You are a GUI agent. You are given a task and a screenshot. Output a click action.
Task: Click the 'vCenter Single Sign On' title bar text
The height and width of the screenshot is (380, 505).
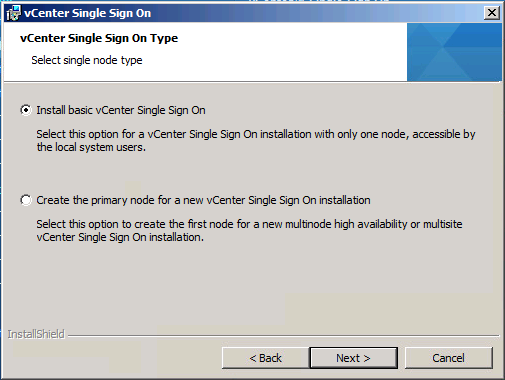pos(88,13)
